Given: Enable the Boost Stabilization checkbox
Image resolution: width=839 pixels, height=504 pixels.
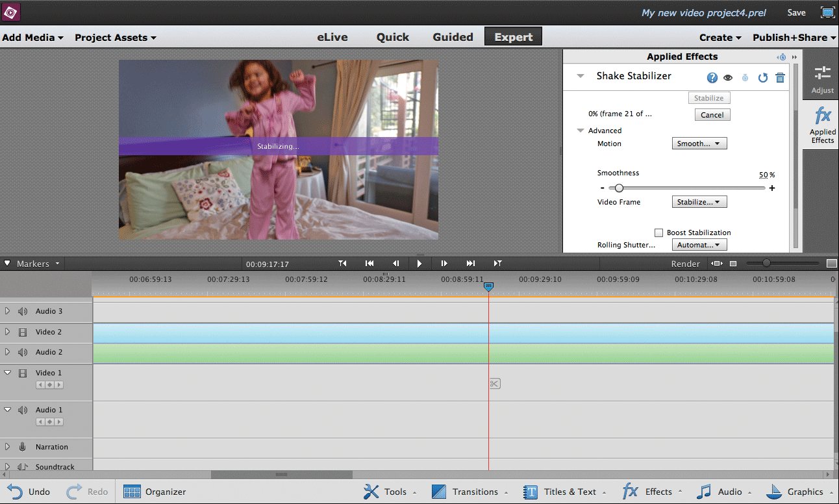Looking at the screenshot, I should click(x=658, y=233).
